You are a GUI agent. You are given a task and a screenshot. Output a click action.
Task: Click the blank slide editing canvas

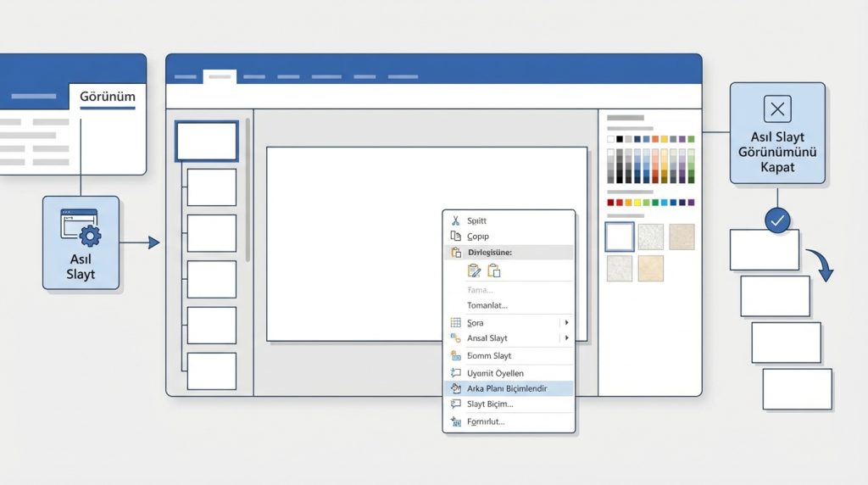tap(427, 243)
